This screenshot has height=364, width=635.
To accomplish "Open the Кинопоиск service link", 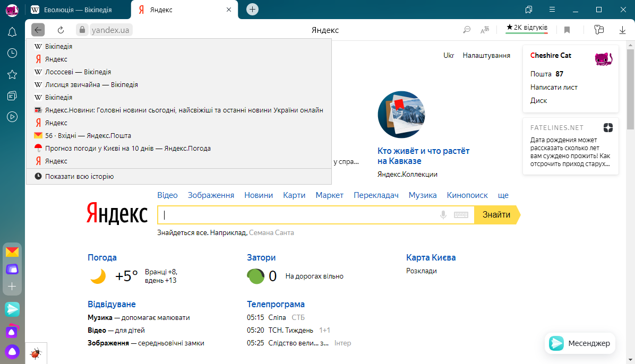I will (x=467, y=195).
